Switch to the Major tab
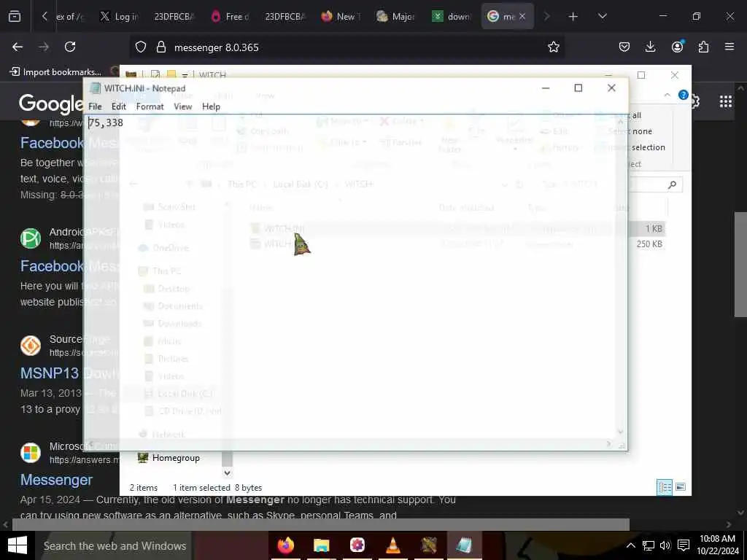The height and width of the screenshot is (560, 747). tap(395, 17)
